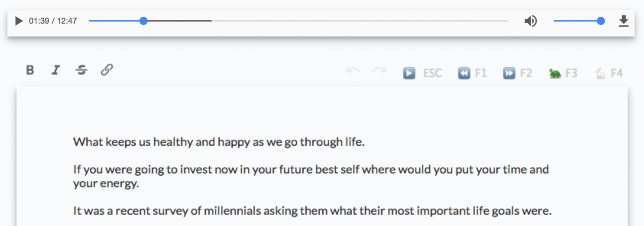Toggle italic formatting
The width and height of the screenshot is (644, 226).
pyautogui.click(x=55, y=70)
